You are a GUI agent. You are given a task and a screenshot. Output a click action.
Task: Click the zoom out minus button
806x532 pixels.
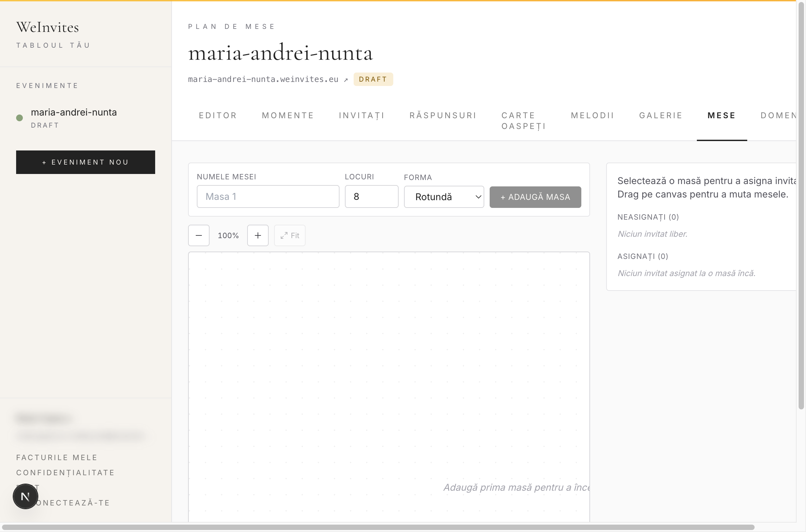(x=199, y=235)
